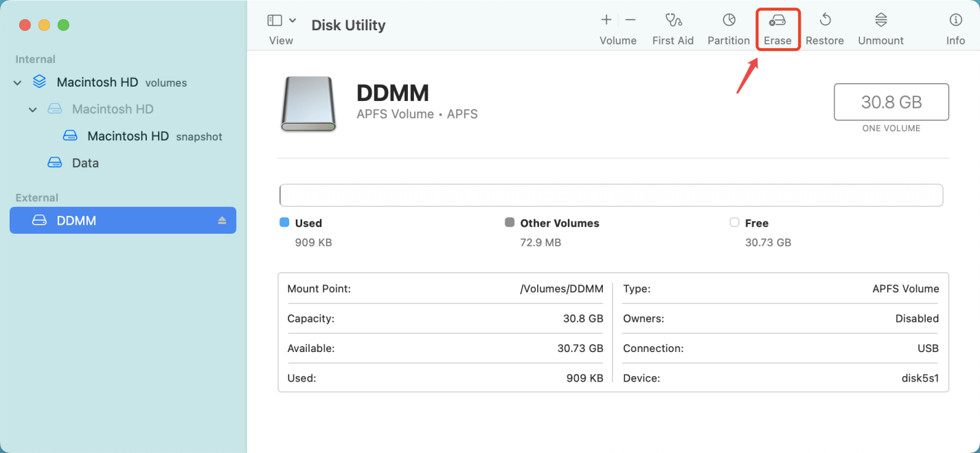Open the Partition tool
Image resolution: width=980 pixels, height=453 pixels.
point(728,26)
